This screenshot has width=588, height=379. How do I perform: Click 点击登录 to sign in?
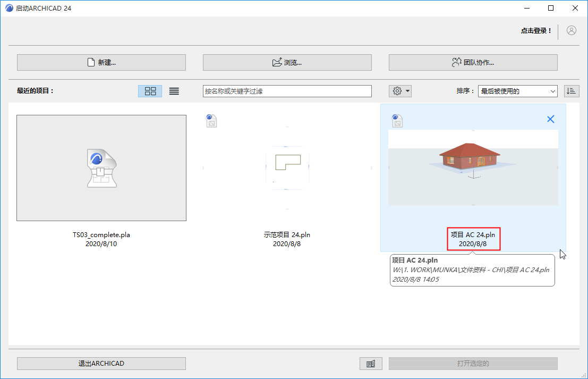pos(536,30)
